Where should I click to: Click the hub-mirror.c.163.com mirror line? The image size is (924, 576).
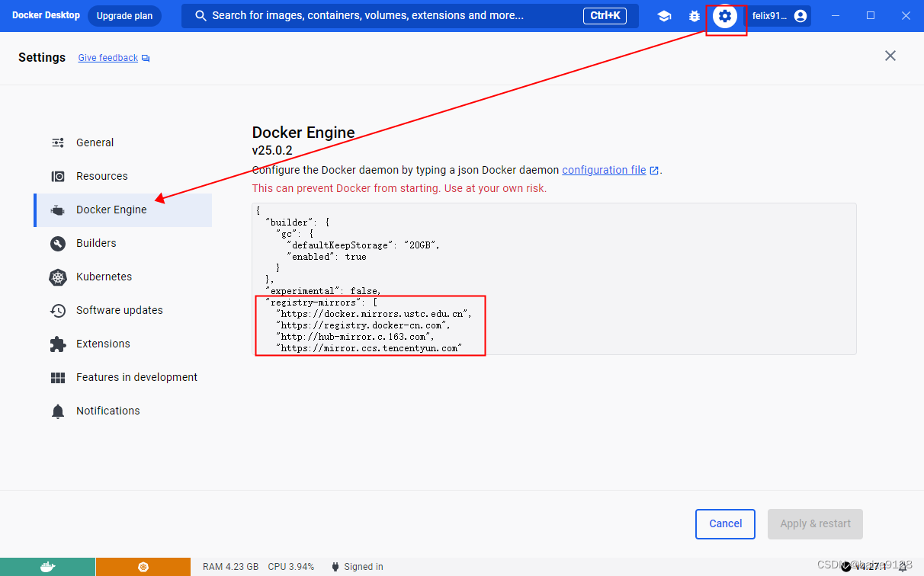[356, 337]
